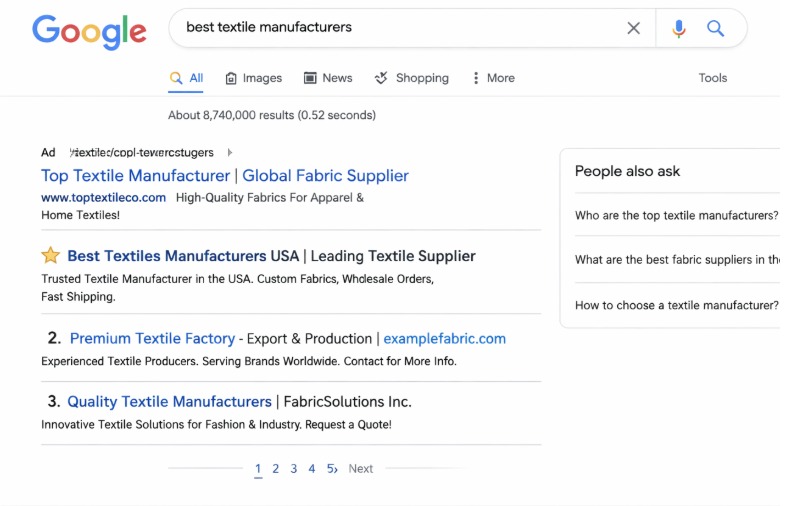The image size is (789, 506).
Task: Start voice search with microphone icon
Action: click(x=679, y=28)
